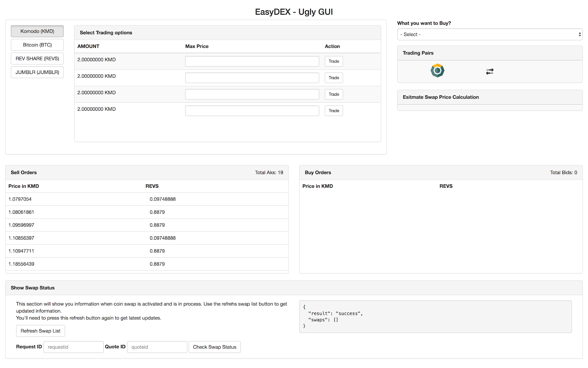This screenshot has height=368, width=588.
Task: Click 'Price in KMD' header in Sell Orders
Action: (24, 186)
